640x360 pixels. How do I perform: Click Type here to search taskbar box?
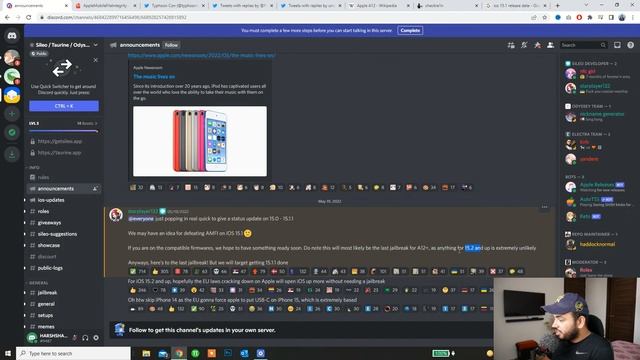73,353
